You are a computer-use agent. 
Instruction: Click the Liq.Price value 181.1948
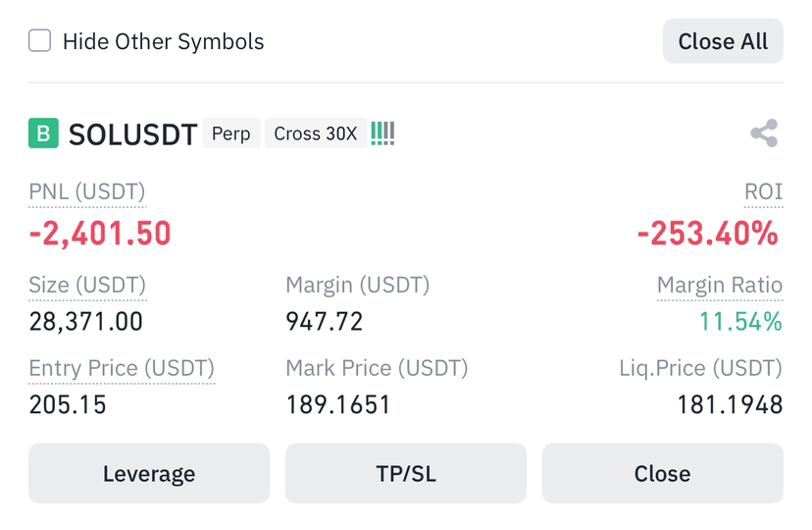[731, 405]
